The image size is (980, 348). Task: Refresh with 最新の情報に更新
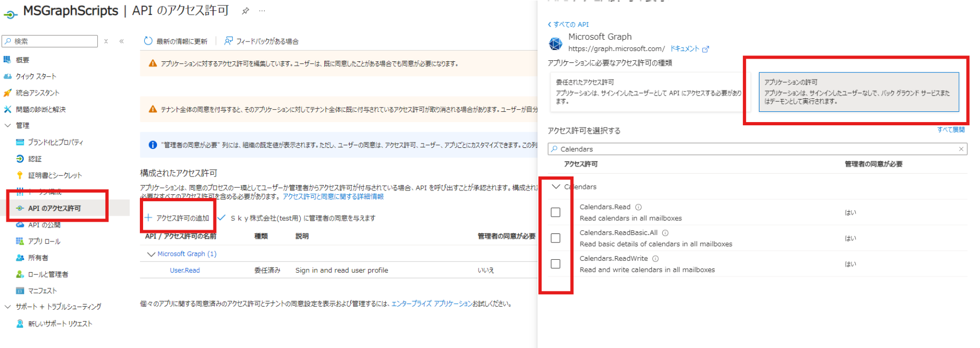[x=175, y=41]
